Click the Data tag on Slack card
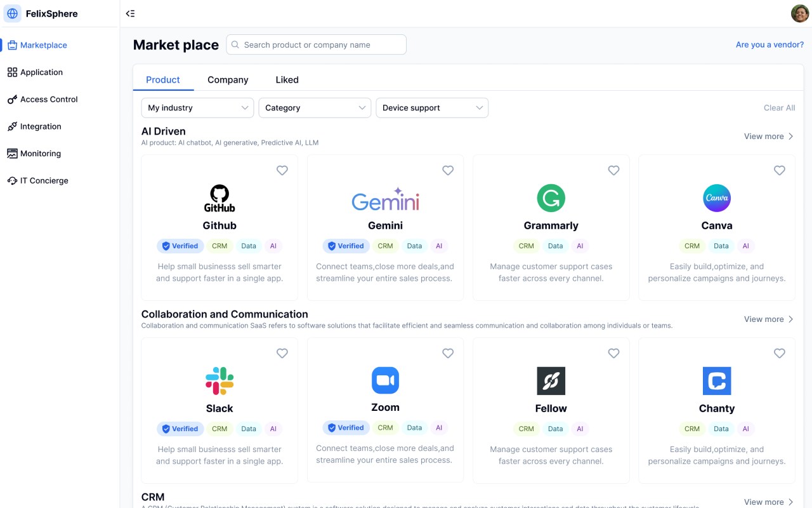 click(x=249, y=429)
